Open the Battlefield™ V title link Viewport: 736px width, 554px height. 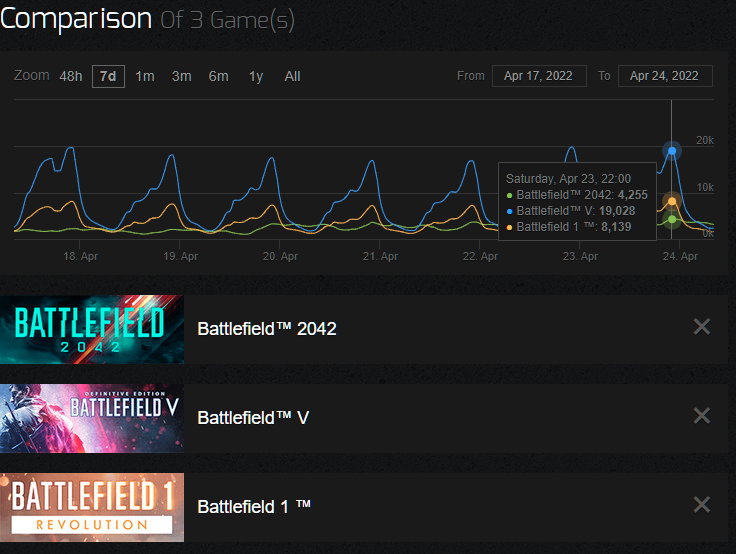tap(253, 417)
